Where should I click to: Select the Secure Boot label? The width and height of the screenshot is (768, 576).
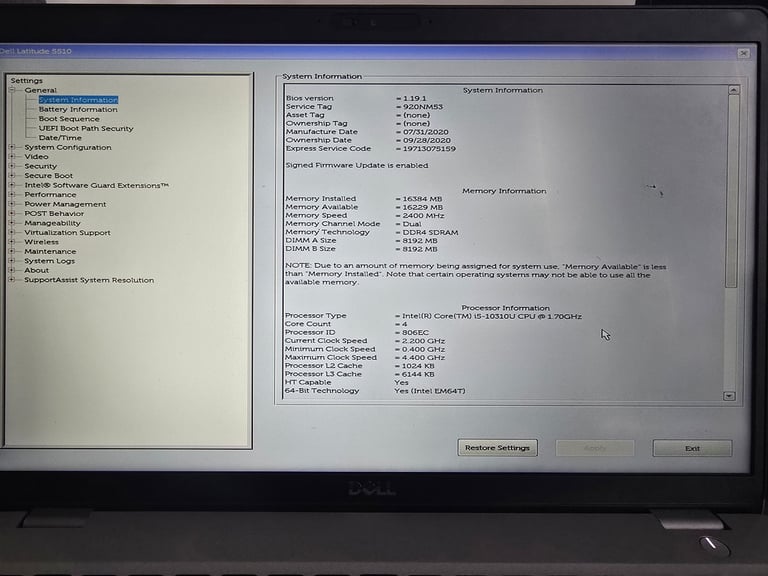(x=48, y=175)
